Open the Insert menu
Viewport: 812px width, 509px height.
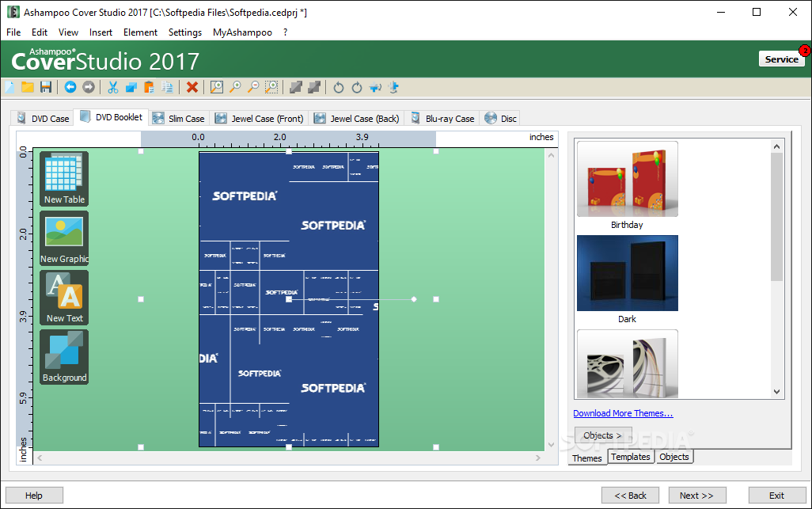(x=101, y=32)
